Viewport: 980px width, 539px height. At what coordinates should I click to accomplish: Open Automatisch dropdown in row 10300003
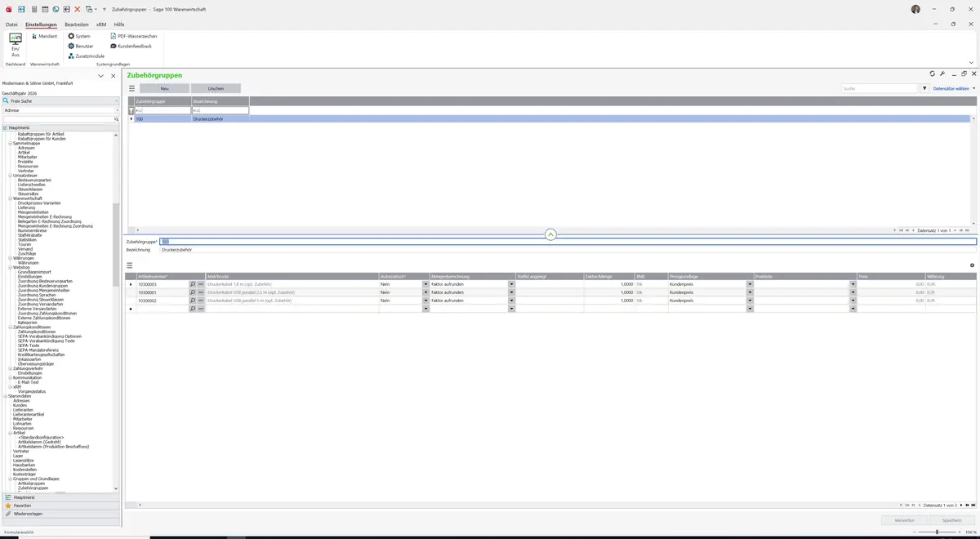425,284
